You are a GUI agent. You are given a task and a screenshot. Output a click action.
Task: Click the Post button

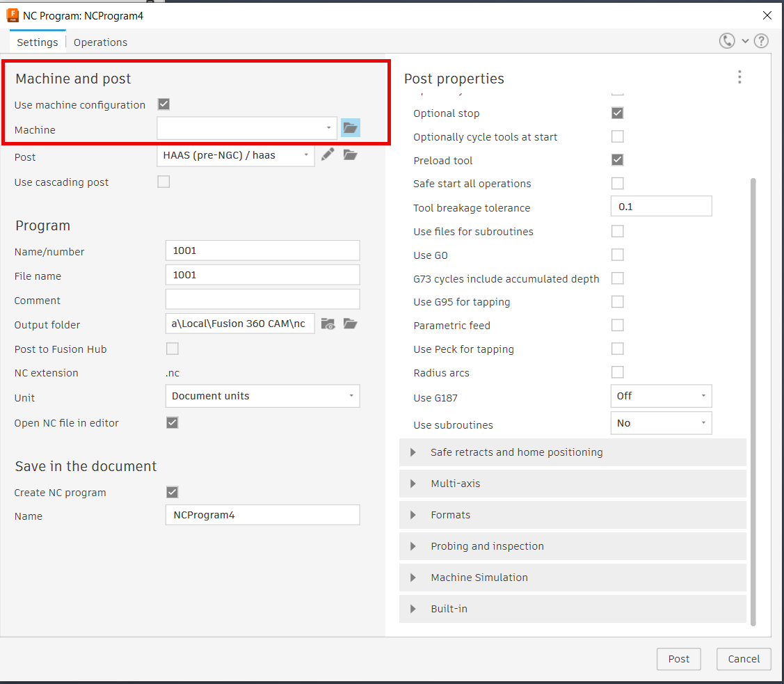(x=678, y=659)
